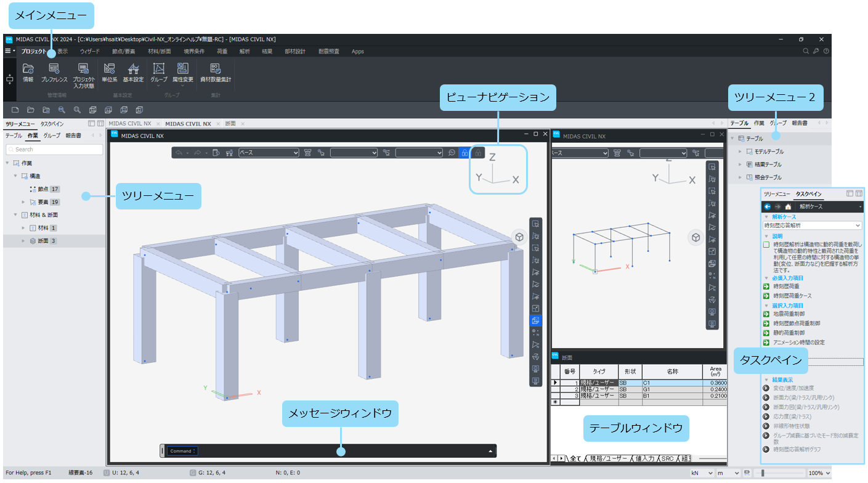Open the 属性変更 ribbon dropdown
This screenshot has height=483, width=868.
click(x=183, y=76)
